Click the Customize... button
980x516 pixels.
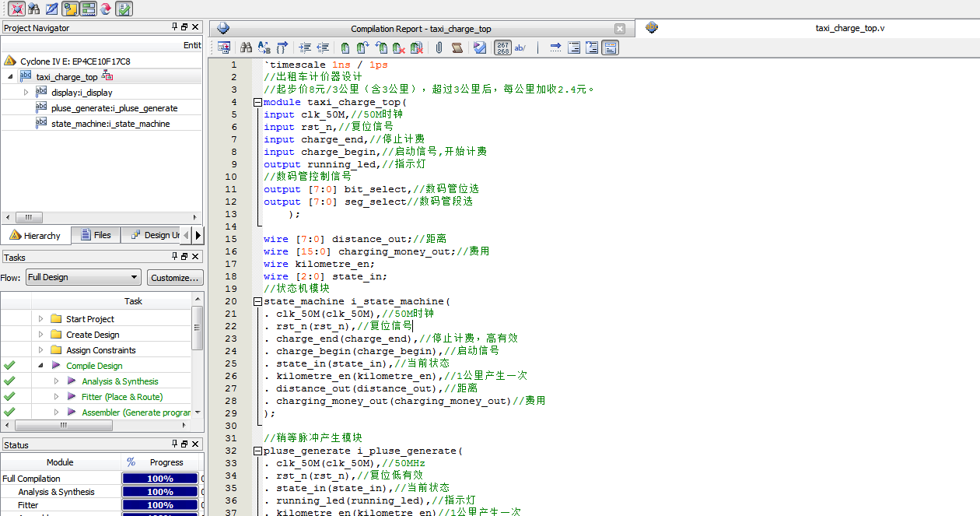click(175, 277)
